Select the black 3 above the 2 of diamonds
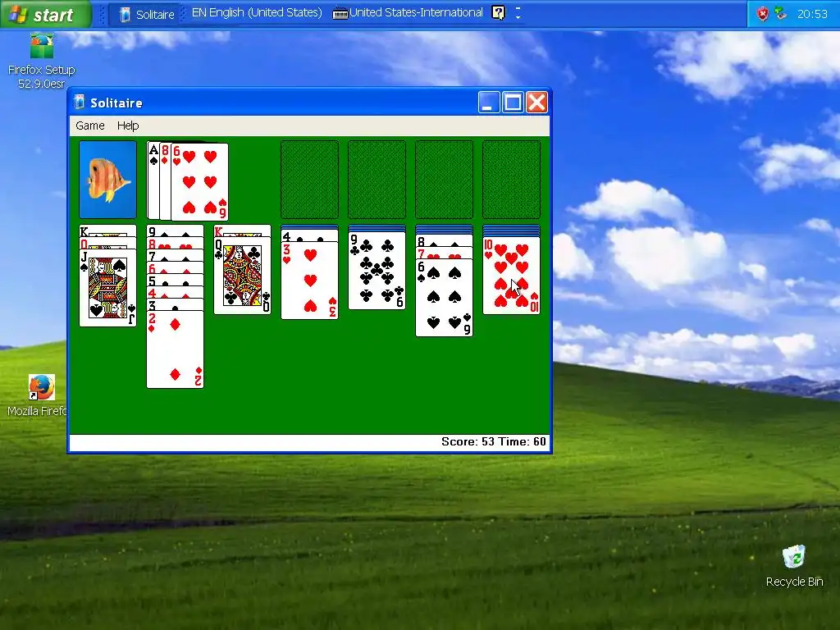The height and width of the screenshot is (630, 840). point(176,305)
